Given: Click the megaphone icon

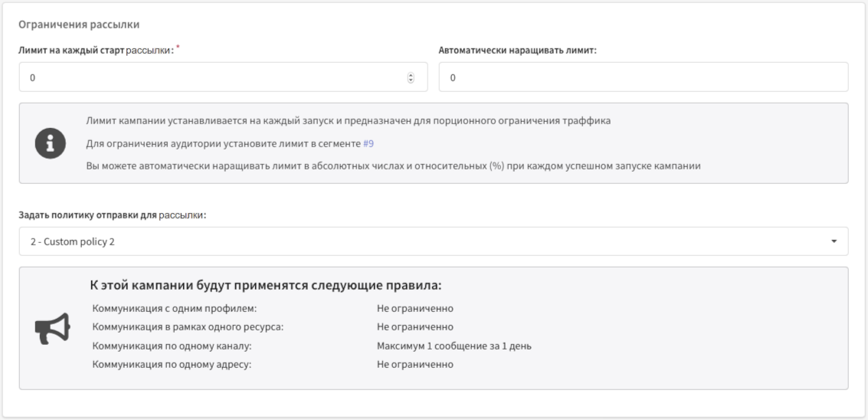Looking at the screenshot, I should 53,327.
